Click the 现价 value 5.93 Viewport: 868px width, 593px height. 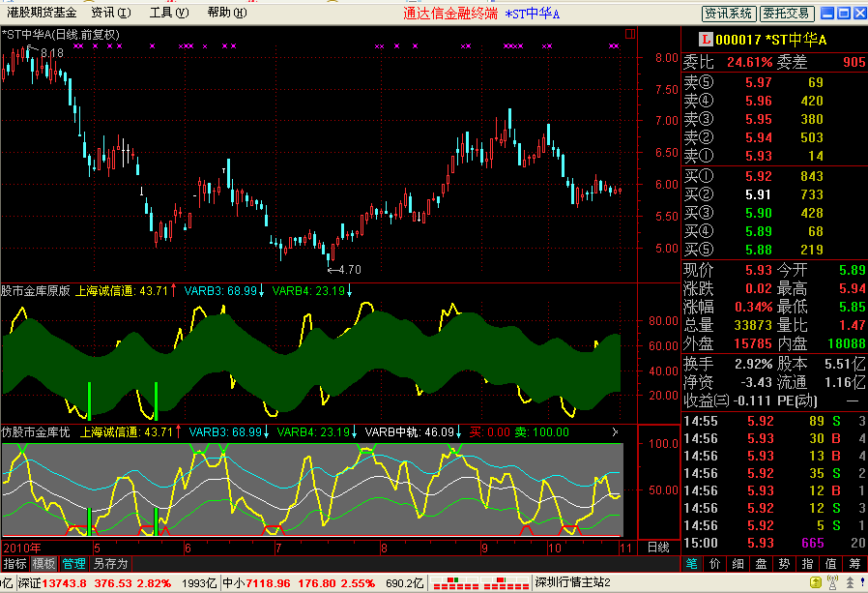tap(759, 270)
